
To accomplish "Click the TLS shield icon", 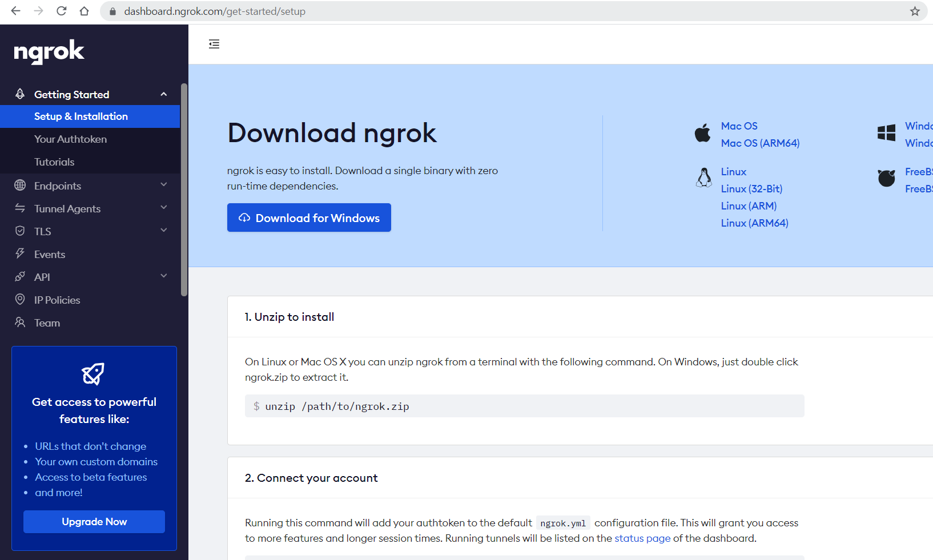I will pos(20,231).
